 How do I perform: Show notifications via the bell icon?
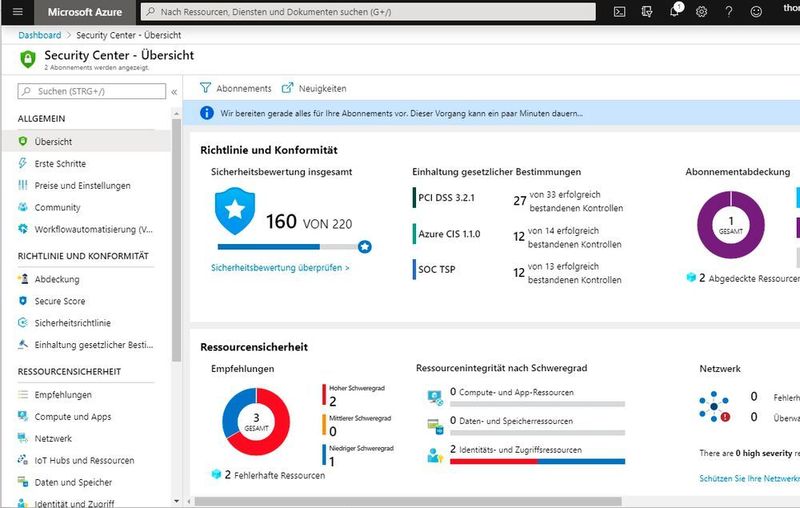point(674,11)
